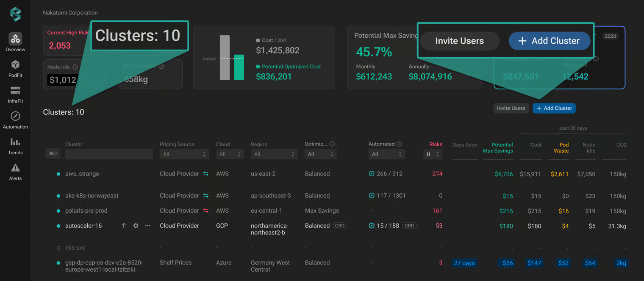Open the Overview section
The image size is (644, 281).
tap(15, 42)
